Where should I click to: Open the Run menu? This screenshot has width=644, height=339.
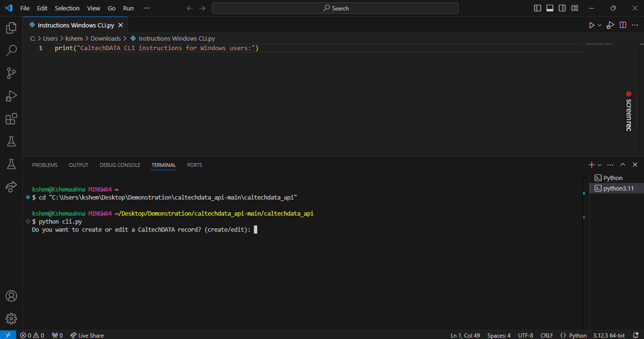[x=128, y=8]
